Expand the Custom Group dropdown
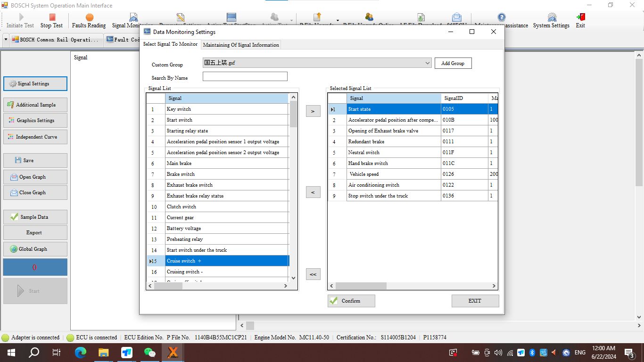The image size is (644, 362). point(427,63)
